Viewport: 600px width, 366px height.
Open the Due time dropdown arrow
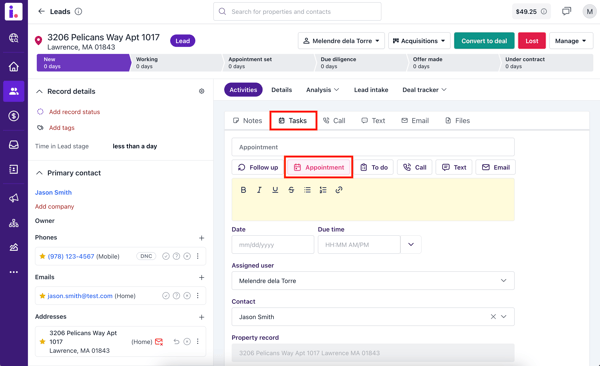pos(411,245)
